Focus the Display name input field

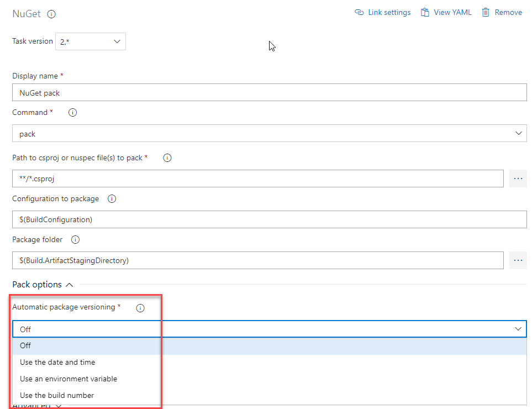(270, 93)
